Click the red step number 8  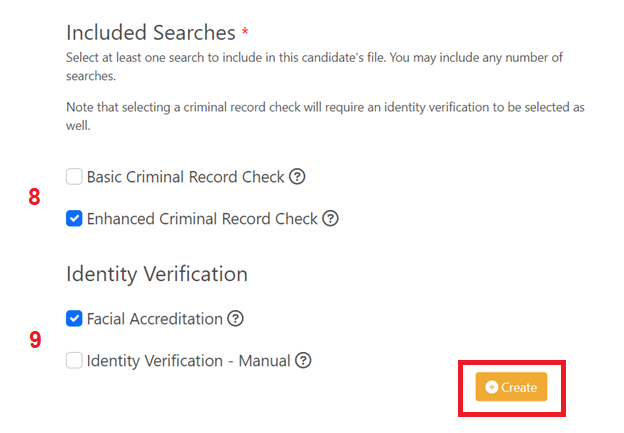tap(34, 197)
